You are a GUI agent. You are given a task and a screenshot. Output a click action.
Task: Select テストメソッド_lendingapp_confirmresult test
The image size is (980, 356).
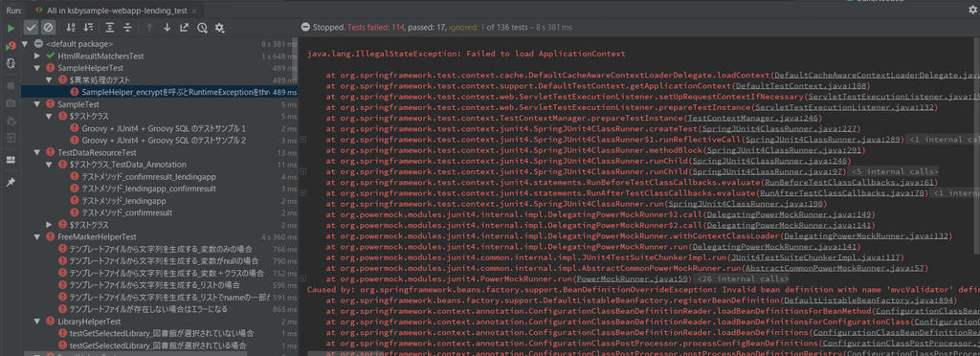click(159, 188)
